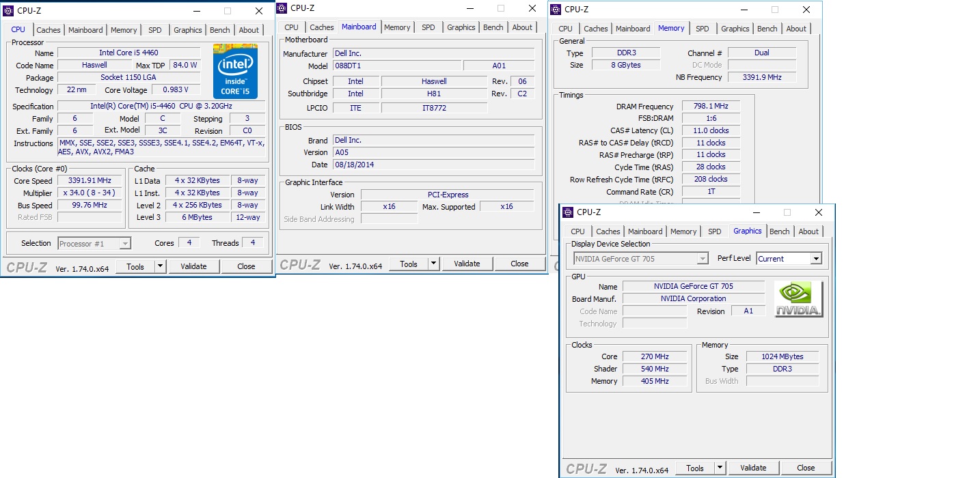Click the GPU memory size 1024 MBytes value
This screenshot has width=980, height=478.
click(783, 356)
